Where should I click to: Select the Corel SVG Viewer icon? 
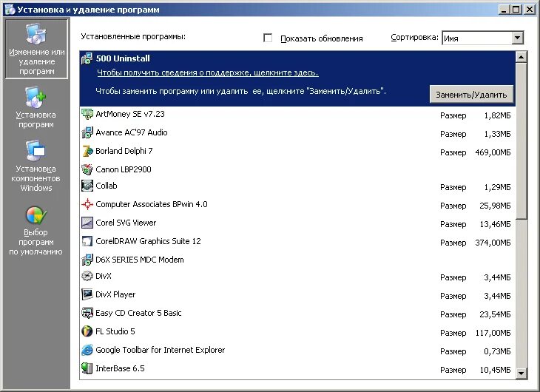(x=87, y=223)
